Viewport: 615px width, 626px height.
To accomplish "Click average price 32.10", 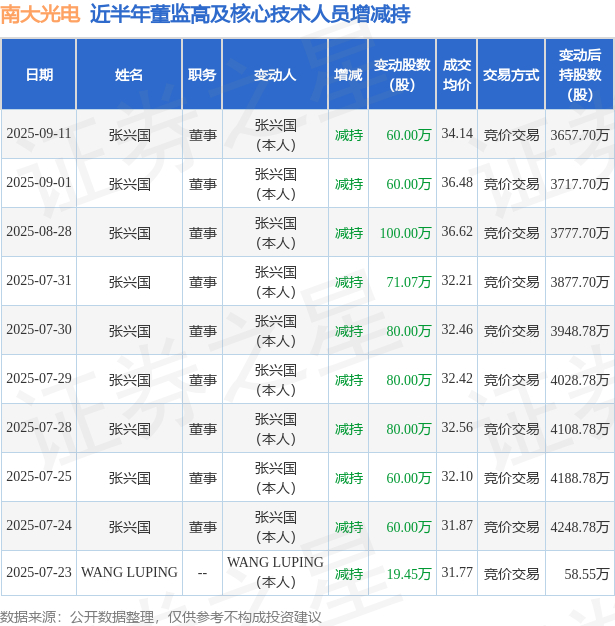I will (457, 476).
